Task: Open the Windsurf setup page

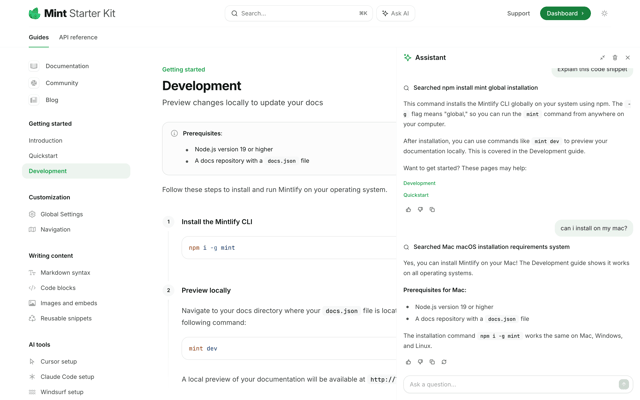Action: pyautogui.click(x=62, y=392)
